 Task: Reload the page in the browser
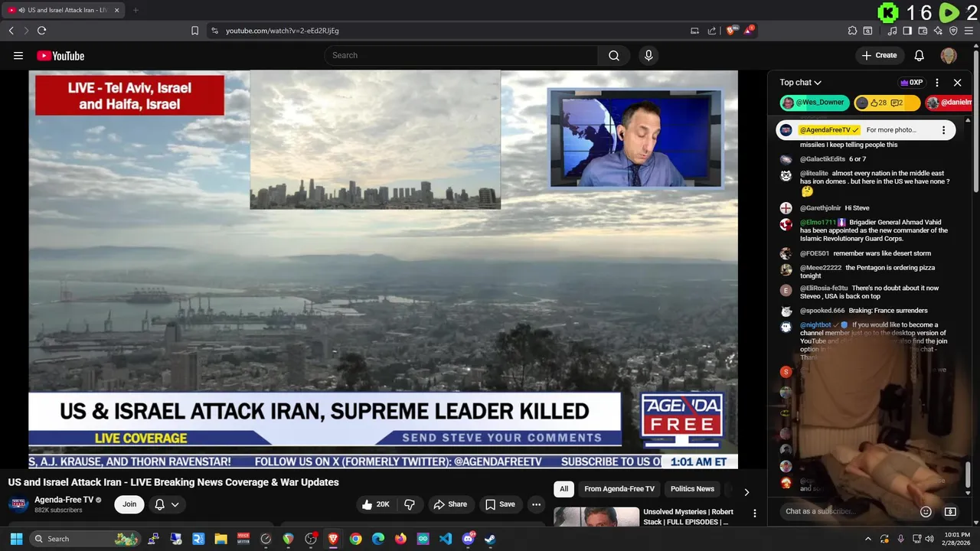pos(41,31)
